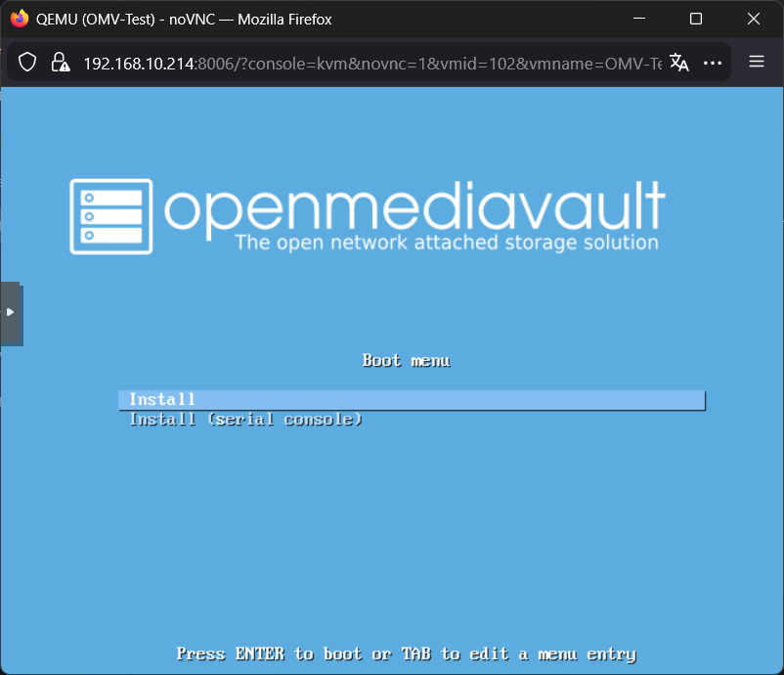Image resolution: width=784 pixels, height=675 pixels.
Task: Click the 'Boot menu' heading text
Action: 406,360
